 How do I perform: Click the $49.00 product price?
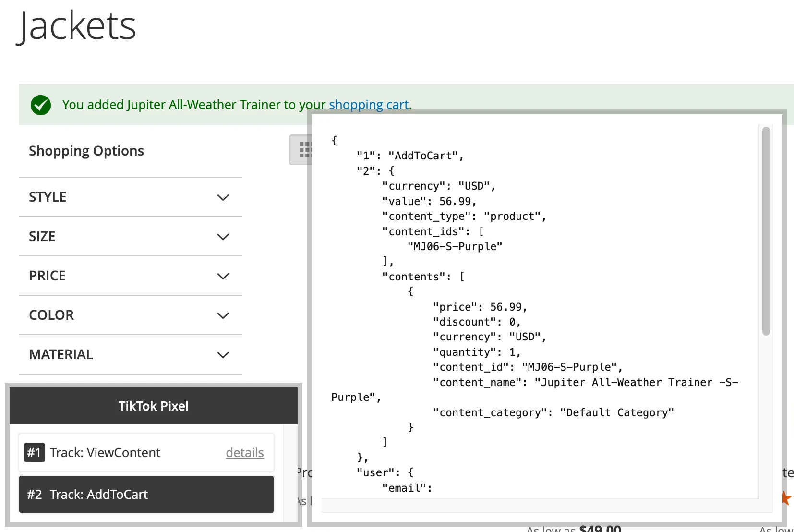tap(600, 529)
